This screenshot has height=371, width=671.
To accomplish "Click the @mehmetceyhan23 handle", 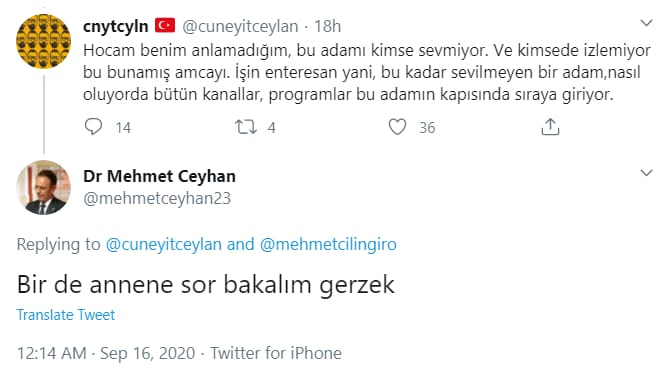I will [157, 199].
